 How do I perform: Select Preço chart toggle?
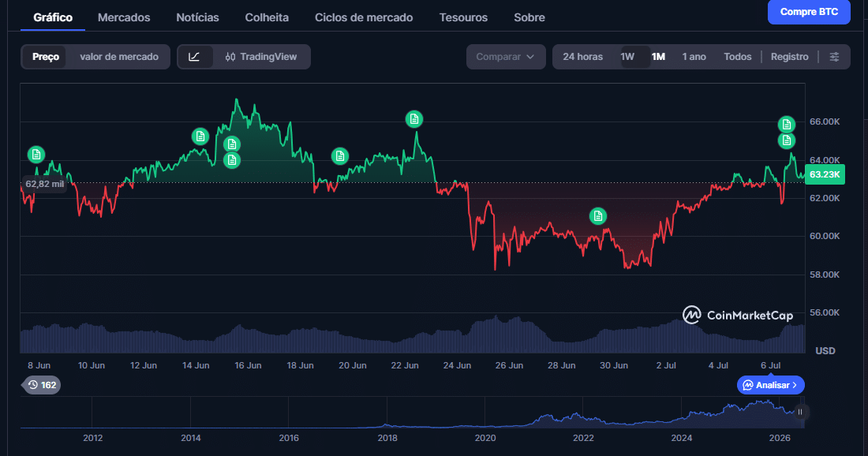point(46,57)
